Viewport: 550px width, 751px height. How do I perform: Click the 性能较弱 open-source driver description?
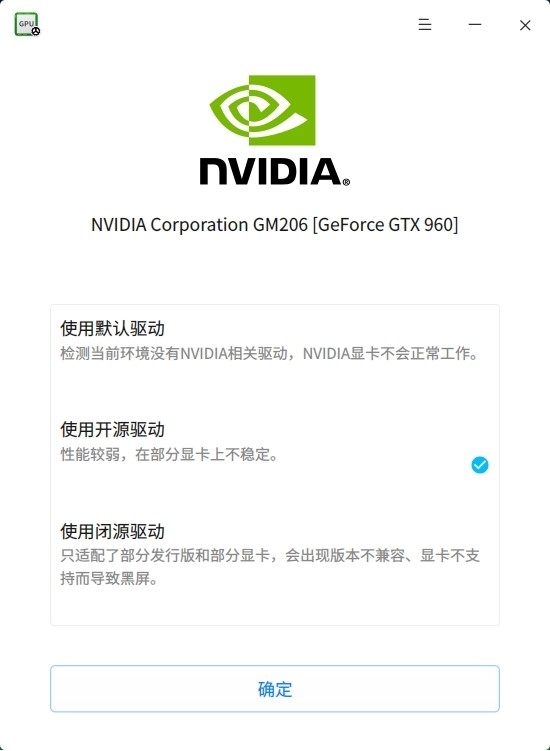point(170,455)
